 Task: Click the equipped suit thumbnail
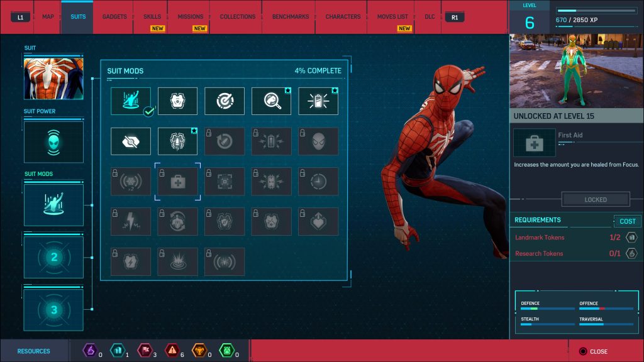pyautogui.click(x=53, y=77)
